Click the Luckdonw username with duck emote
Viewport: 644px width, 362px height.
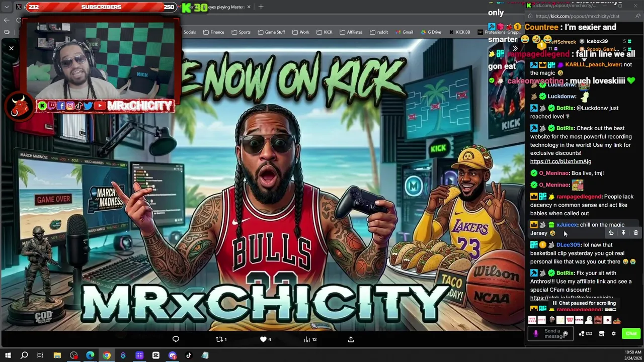[561, 96]
